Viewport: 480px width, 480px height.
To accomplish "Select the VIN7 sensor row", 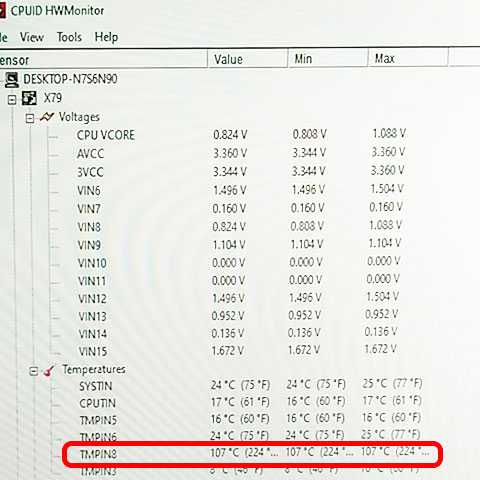I will [x=240, y=208].
